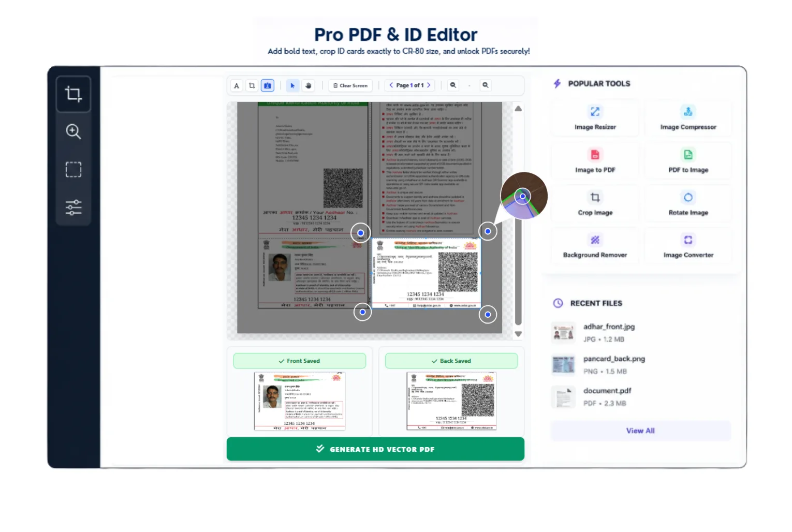Click the document.pdf file icon
This screenshot has height=532, width=792.
(x=563, y=397)
